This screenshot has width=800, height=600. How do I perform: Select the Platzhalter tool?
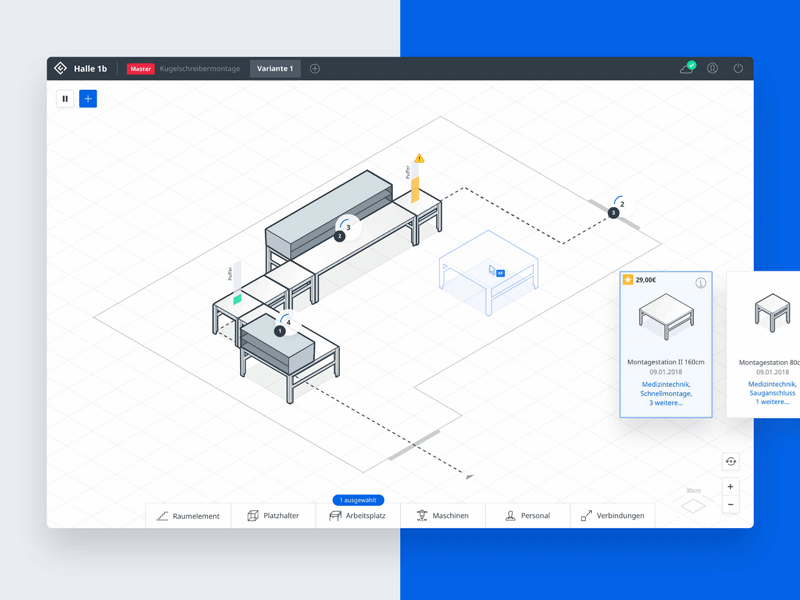[272, 515]
